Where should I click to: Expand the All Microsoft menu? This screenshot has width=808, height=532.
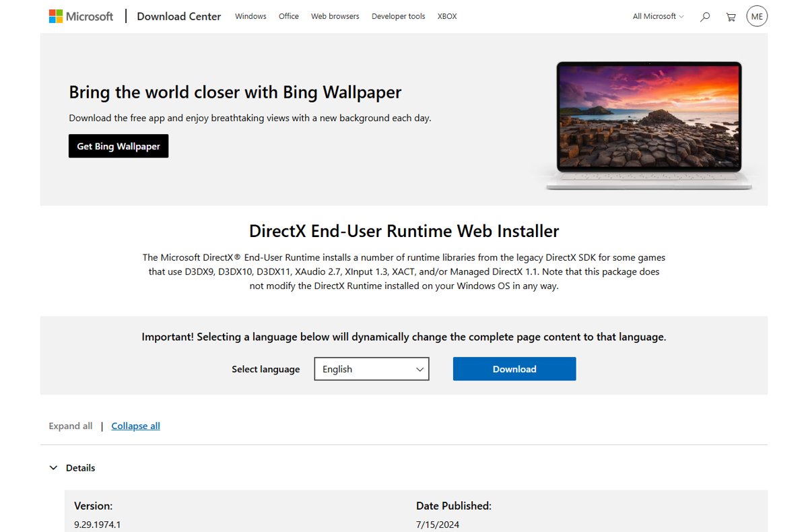coord(658,16)
